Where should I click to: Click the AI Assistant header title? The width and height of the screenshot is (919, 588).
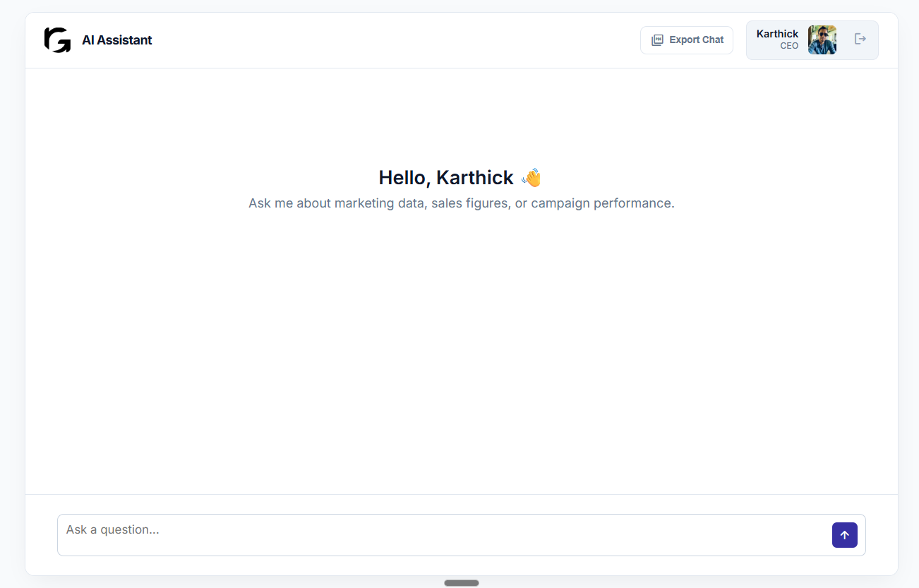point(116,40)
